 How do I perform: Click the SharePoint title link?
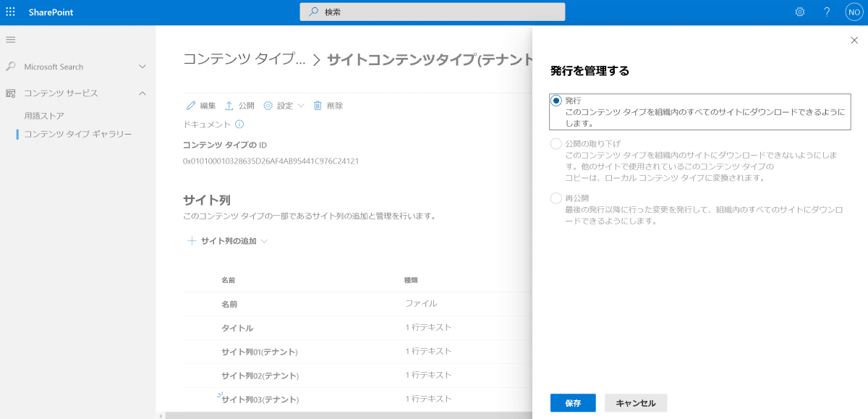[x=51, y=12]
